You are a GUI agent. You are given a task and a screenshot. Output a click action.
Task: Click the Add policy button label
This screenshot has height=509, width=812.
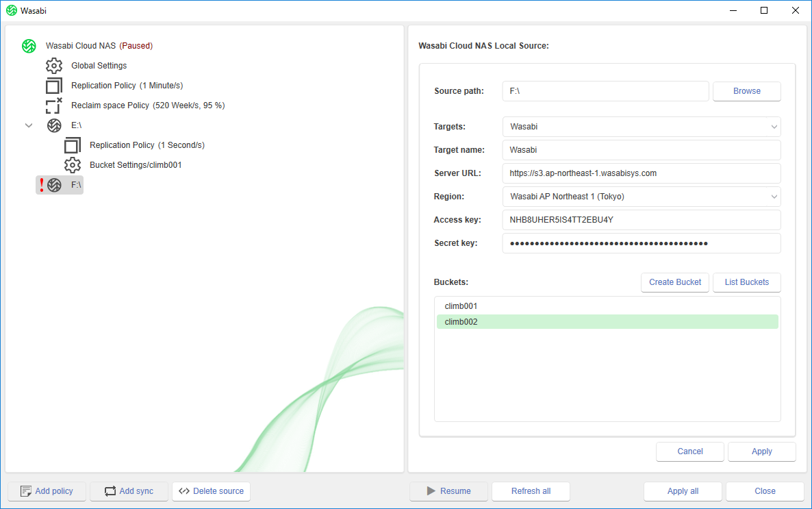54,491
